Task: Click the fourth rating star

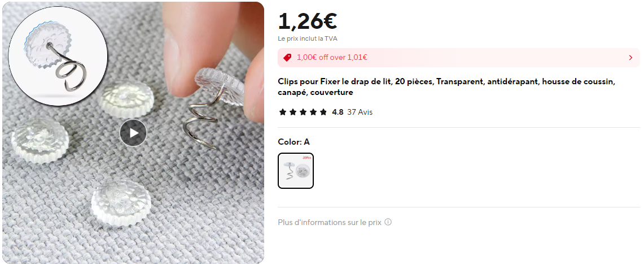Action: [x=313, y=112]
